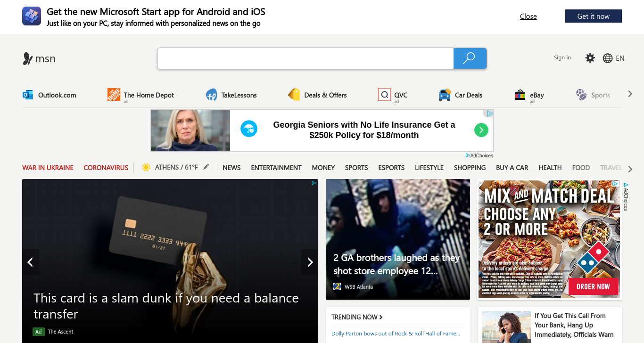Open the EN language selector
Viewport: 644px width, 343px height.
coord(620,58)
